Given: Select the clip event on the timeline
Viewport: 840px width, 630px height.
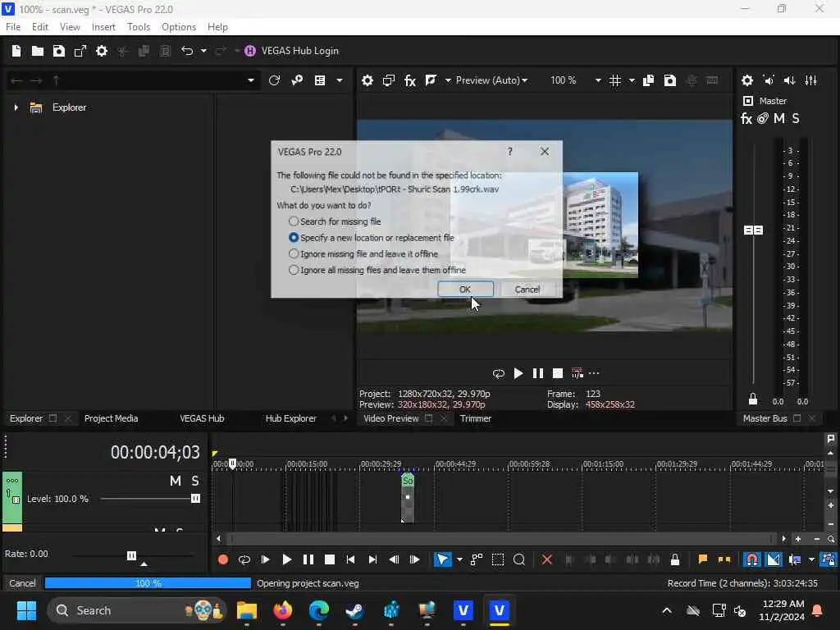Looking at the screenshot, I should (408, 498).
